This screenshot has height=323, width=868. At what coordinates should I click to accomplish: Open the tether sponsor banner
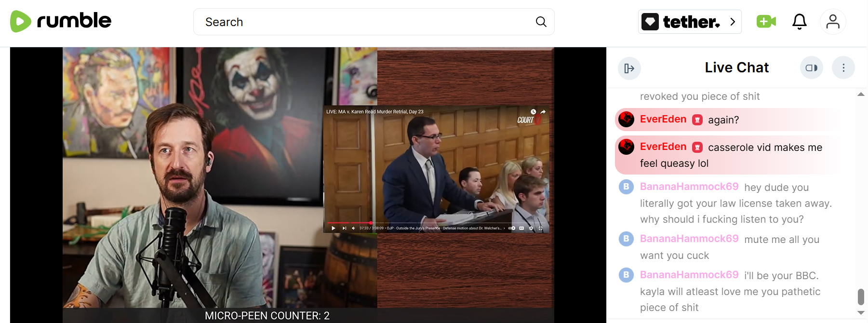689,22
